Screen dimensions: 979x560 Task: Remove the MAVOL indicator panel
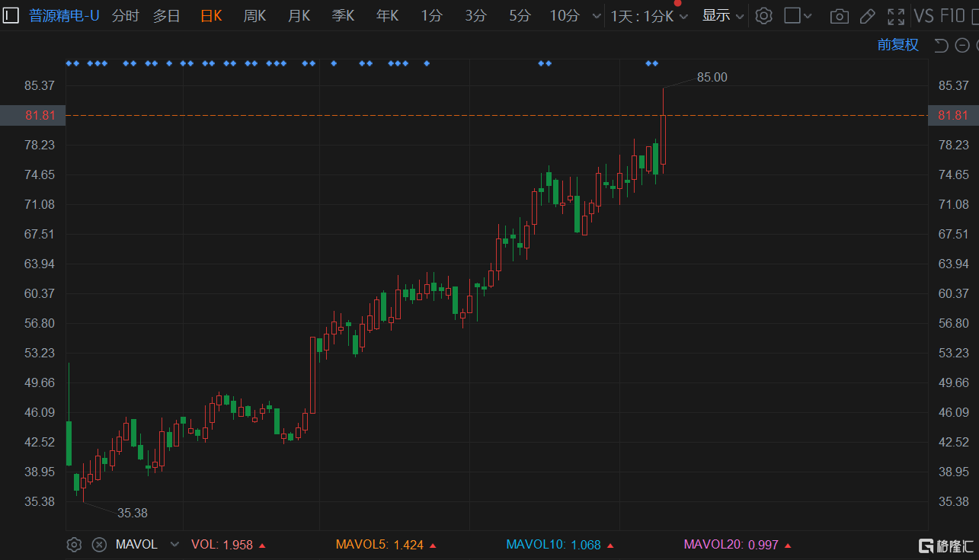click(99, 544)
